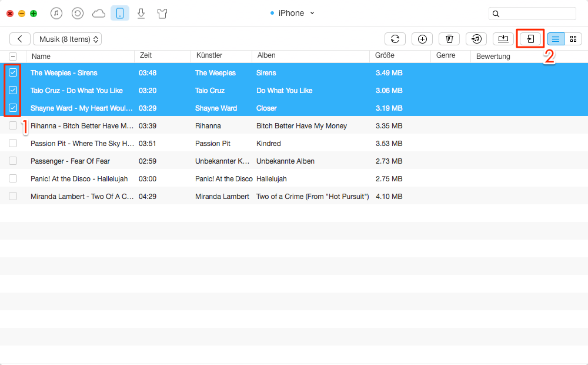Click inside the search field

[x=533, y=14]
